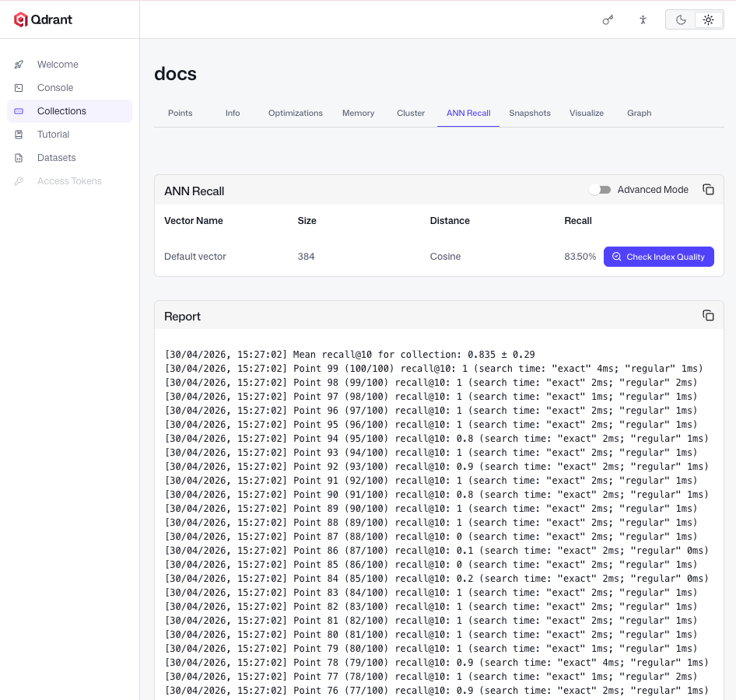Click the Console sidebar icon
Image resolution: width=736 pixels, height=700 pixels.
point(19,88)
